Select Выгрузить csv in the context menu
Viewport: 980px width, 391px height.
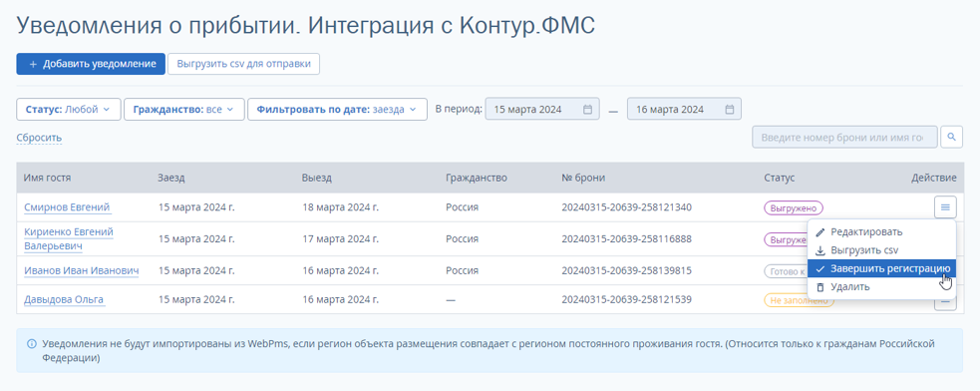tap(882, 250)
